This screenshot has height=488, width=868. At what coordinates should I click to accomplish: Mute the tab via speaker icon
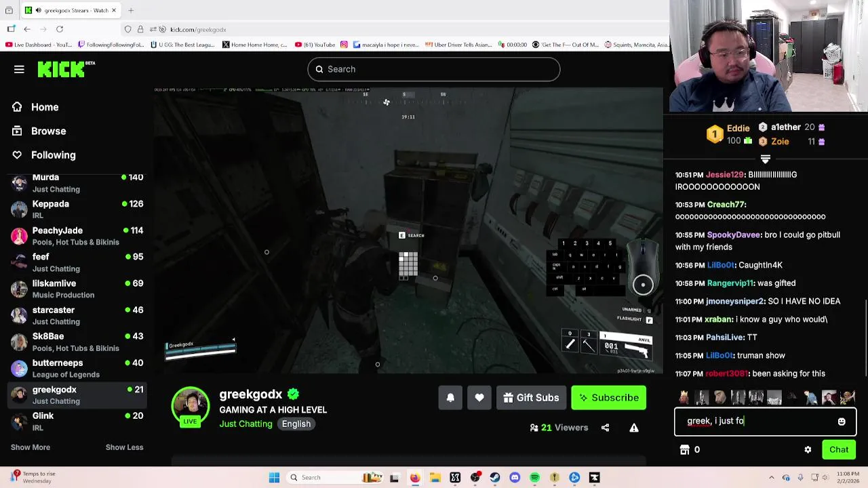coord(37,10)
